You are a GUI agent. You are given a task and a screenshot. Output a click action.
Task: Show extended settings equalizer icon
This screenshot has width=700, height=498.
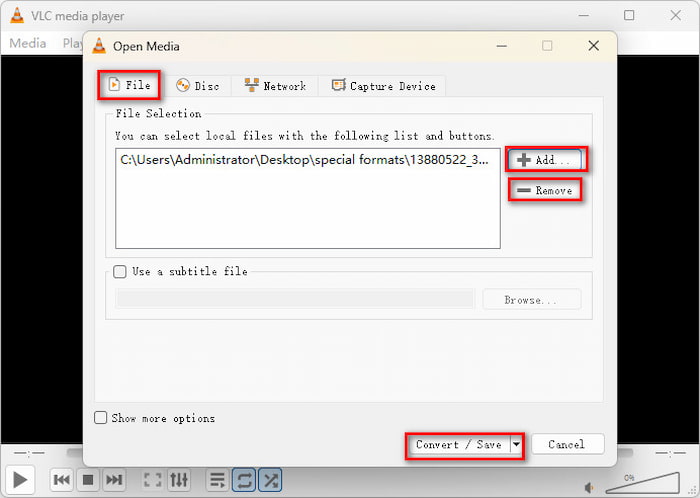[x=179, y=480]
